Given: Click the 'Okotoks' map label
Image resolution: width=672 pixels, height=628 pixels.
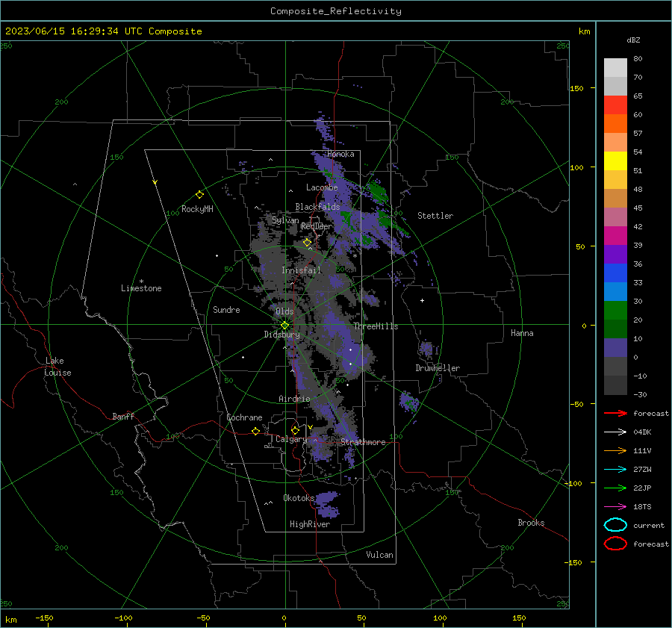Looking at the screenshot, I should tap(299, 497).
